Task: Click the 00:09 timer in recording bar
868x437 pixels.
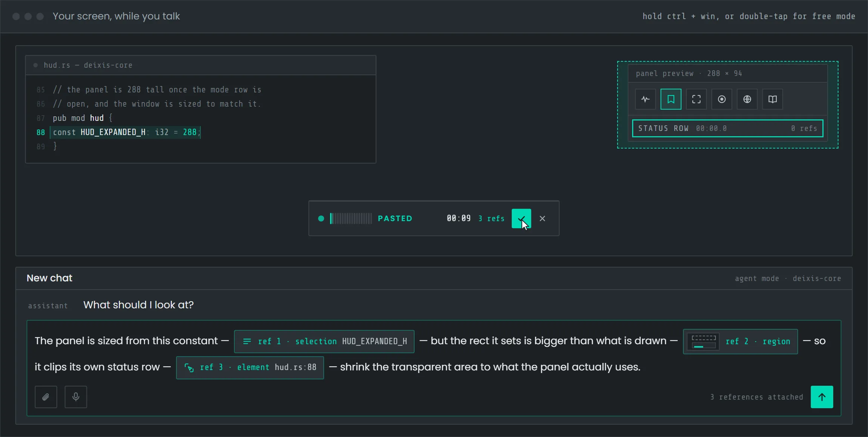Action: tap(459, 218)
